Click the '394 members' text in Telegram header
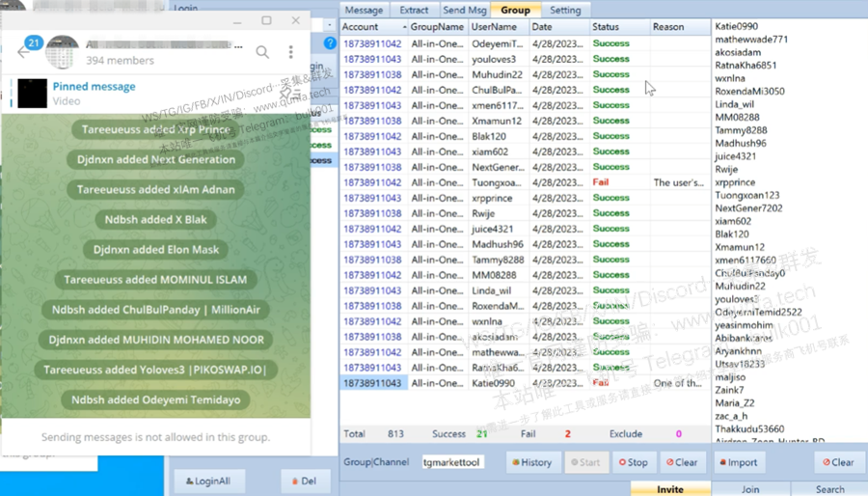 point(120,61)
